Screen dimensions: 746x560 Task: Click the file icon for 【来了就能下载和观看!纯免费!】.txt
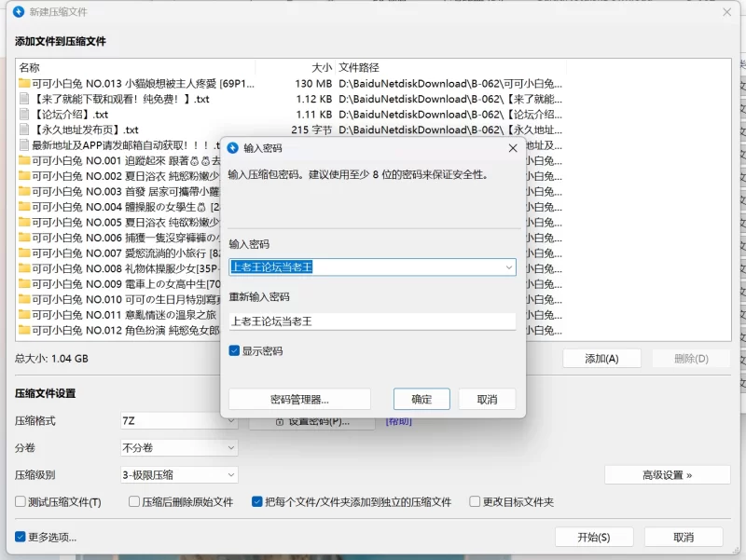[24, 99]
